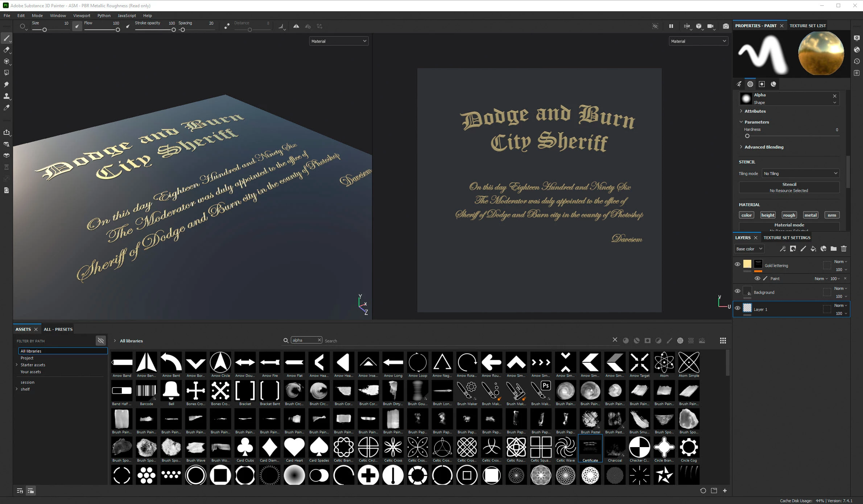Viewport: 863px width, 504px height.
Task: Delete layer using trash icon
Action: point(844,249)
